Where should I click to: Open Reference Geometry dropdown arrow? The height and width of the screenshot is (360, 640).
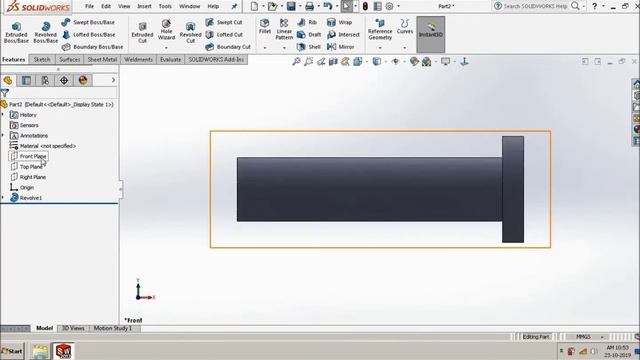[x=380, y=48]
